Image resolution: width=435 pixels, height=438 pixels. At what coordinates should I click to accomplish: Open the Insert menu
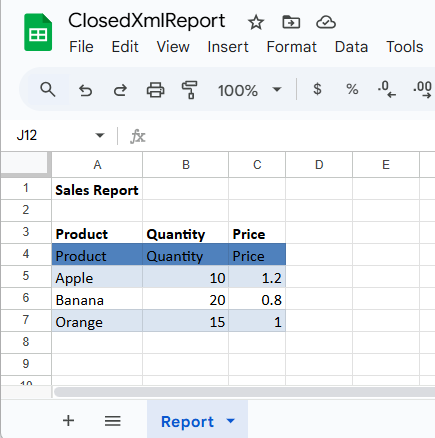[x=228, y=47]
